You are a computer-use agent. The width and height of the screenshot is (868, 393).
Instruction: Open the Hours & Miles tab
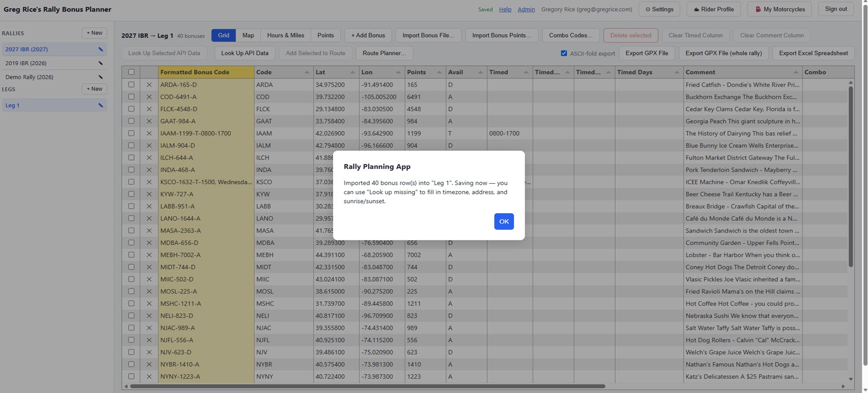[x=286, y=35]
